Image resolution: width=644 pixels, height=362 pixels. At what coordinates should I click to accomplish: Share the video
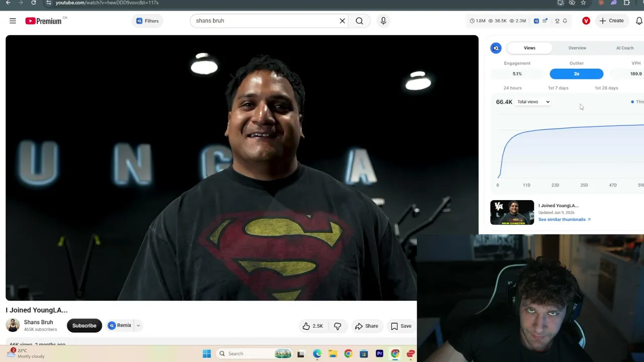point(367,326)
